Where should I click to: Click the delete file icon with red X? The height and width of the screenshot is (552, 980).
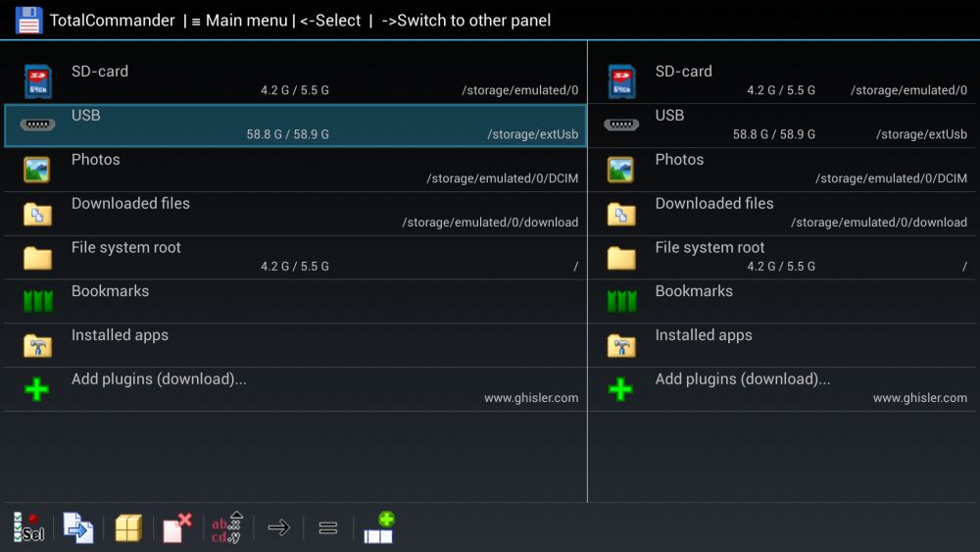(177, 527)
